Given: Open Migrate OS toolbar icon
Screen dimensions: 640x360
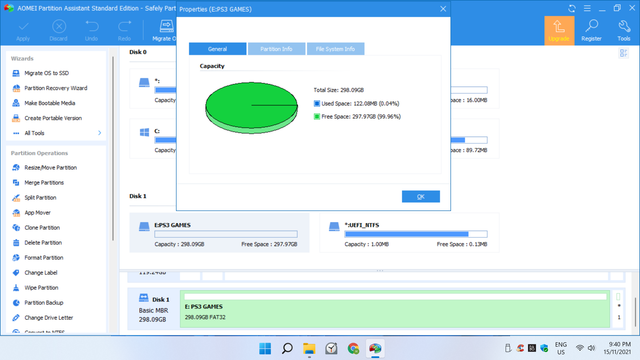Looking at the screenshot, I should pyautogui.click(x=167, y=26).
